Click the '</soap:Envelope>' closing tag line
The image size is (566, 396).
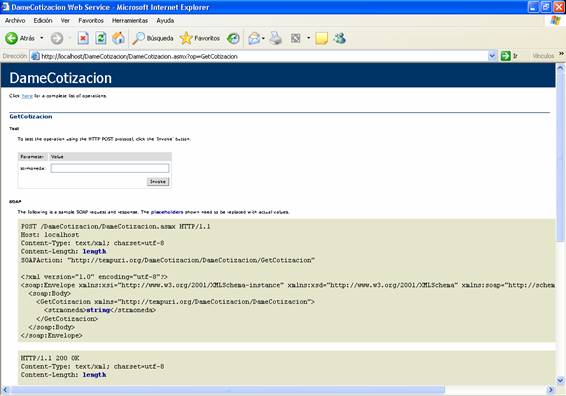tap(52, 335)
